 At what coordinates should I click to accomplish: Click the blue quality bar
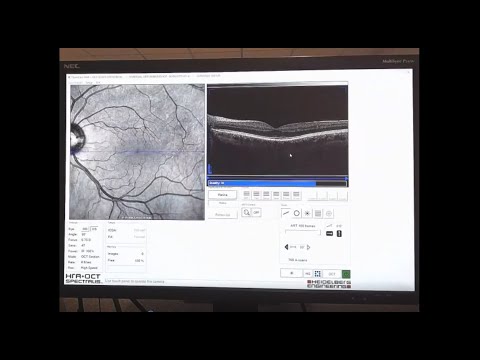click(x=262, y=183)
